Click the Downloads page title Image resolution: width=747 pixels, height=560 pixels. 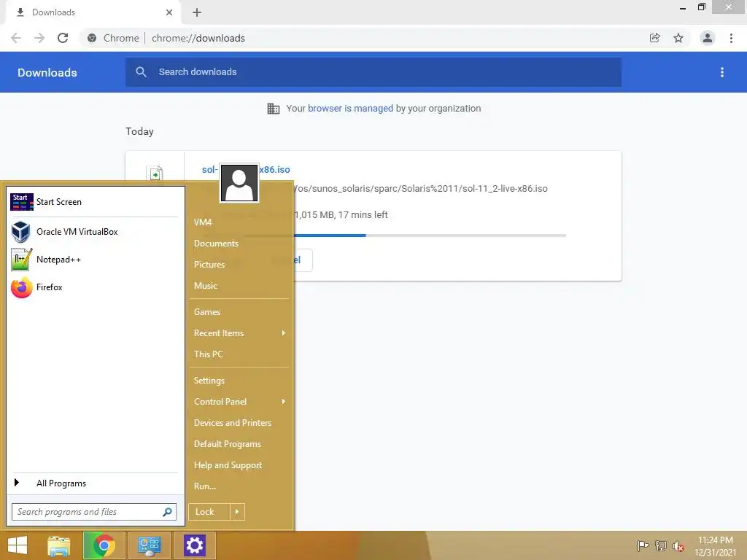(47, 72)
